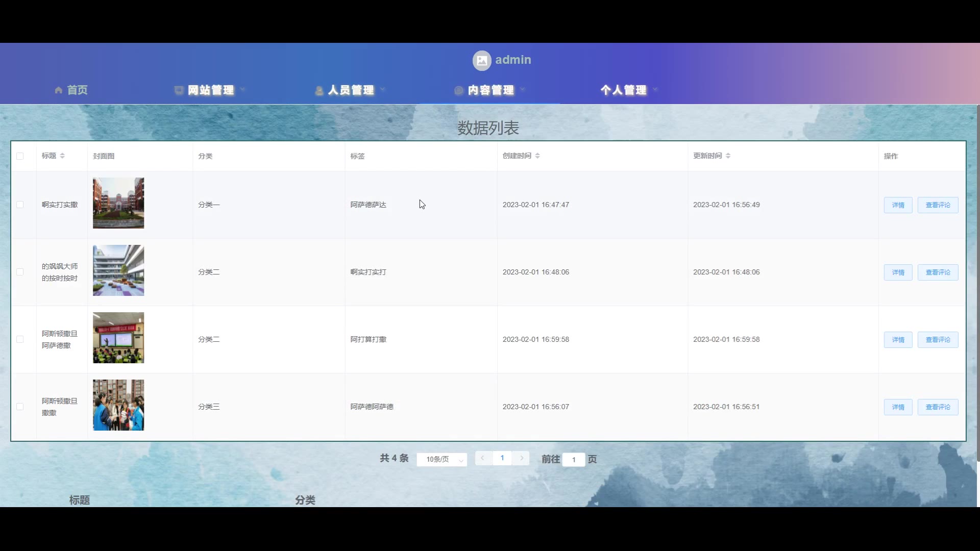This screenshot has height=551, width=980.
Task: Open the 内容管理 menu item
Action: 491,90
